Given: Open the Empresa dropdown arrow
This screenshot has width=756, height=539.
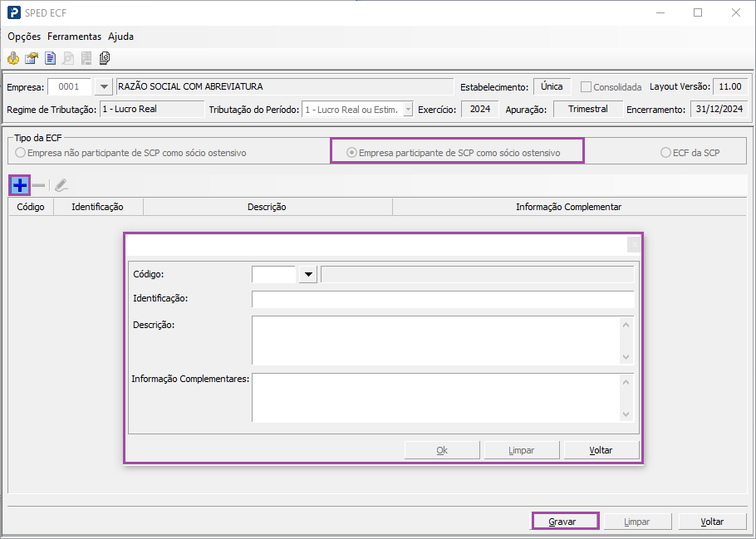Looking at the screenshot, I should click(x=104, y=86).
